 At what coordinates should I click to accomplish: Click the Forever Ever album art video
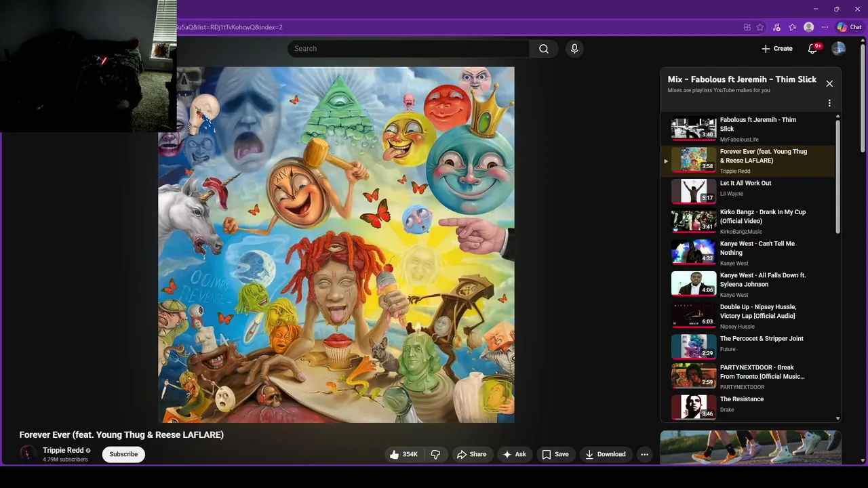(x=336, y=245)
